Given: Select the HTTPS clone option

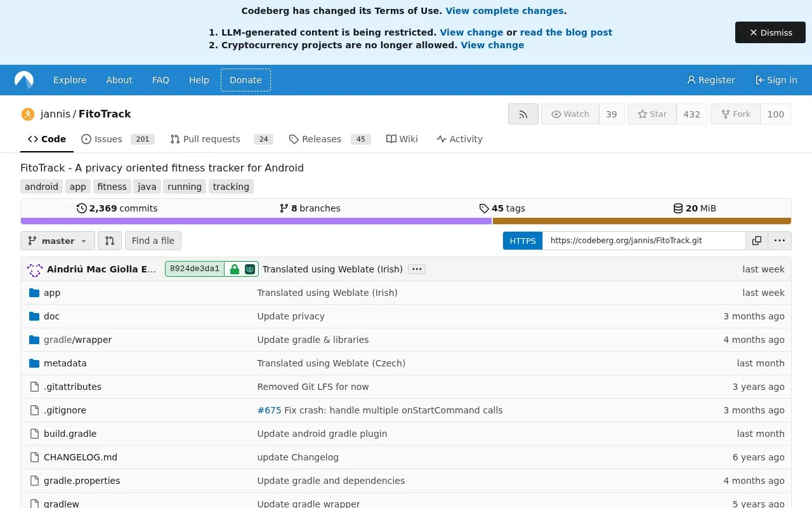Looking at the screenshot, I should [523, 241].
